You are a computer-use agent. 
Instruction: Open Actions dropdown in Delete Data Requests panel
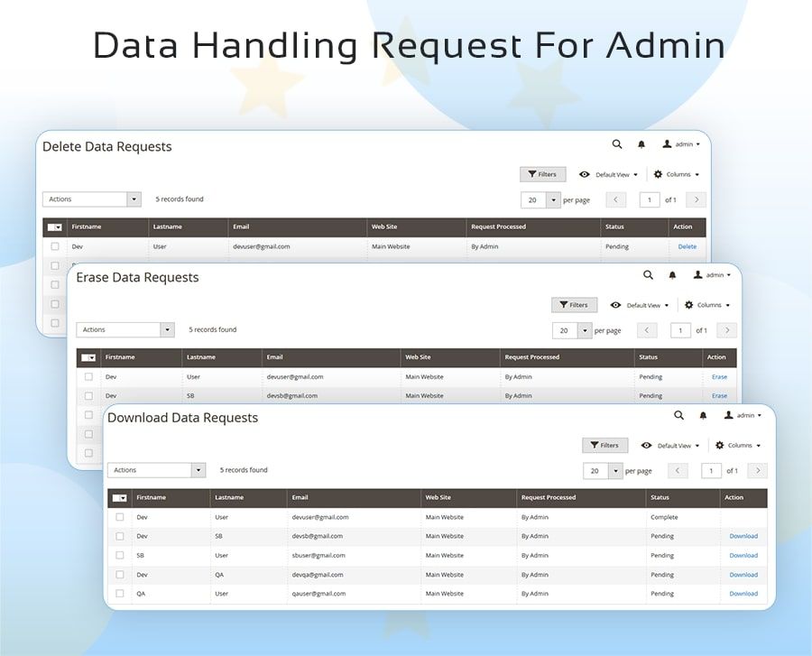92,199
